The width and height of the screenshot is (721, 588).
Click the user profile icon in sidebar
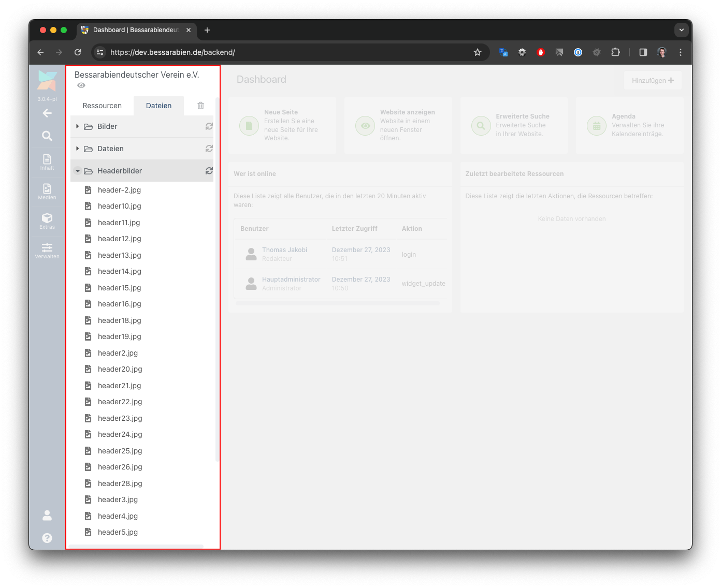click(47, 515)
